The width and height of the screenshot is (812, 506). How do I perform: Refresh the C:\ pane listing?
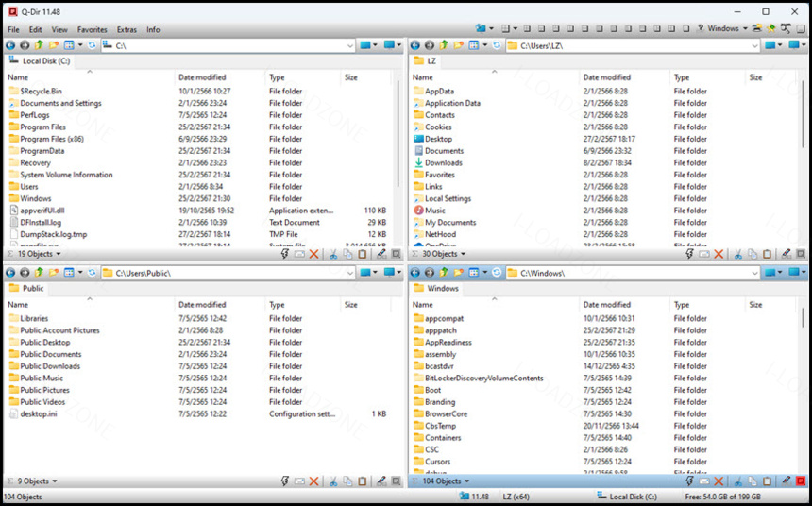(x=93, y=45)
